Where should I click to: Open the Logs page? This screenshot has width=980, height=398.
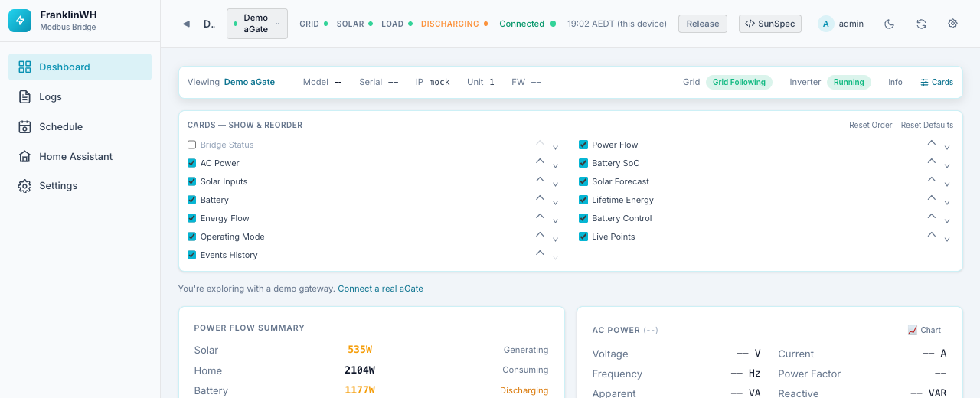pyautogui.click(x=80, y=96)
